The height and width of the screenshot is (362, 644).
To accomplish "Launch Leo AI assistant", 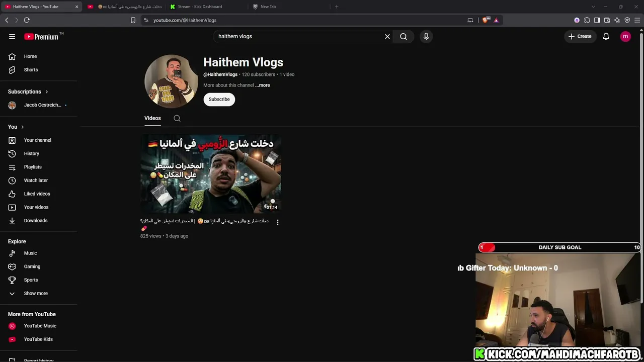I will [617, 20].
